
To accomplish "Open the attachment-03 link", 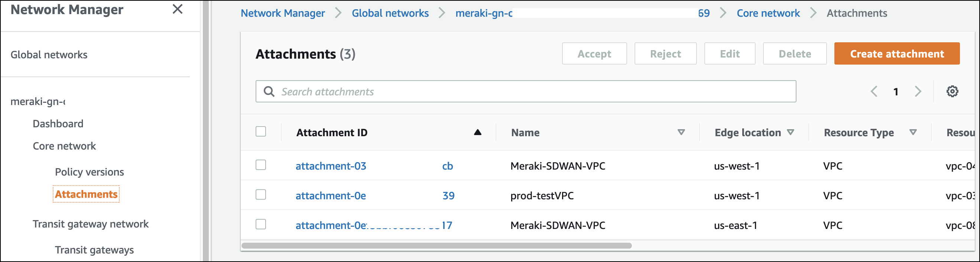I will (x=331, y=166).
